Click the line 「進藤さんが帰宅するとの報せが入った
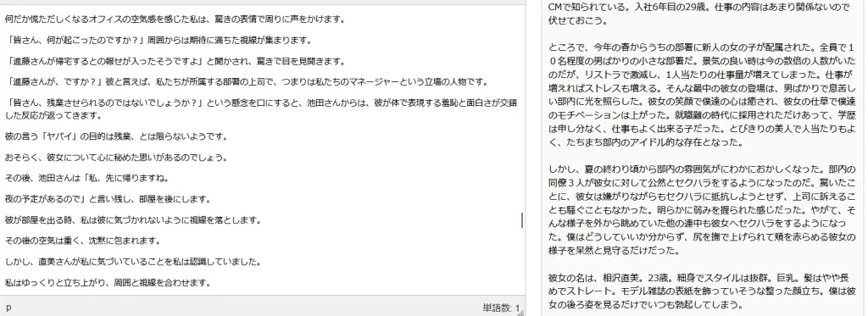Screen dimensions: 868x316 (x=175, y=62)
